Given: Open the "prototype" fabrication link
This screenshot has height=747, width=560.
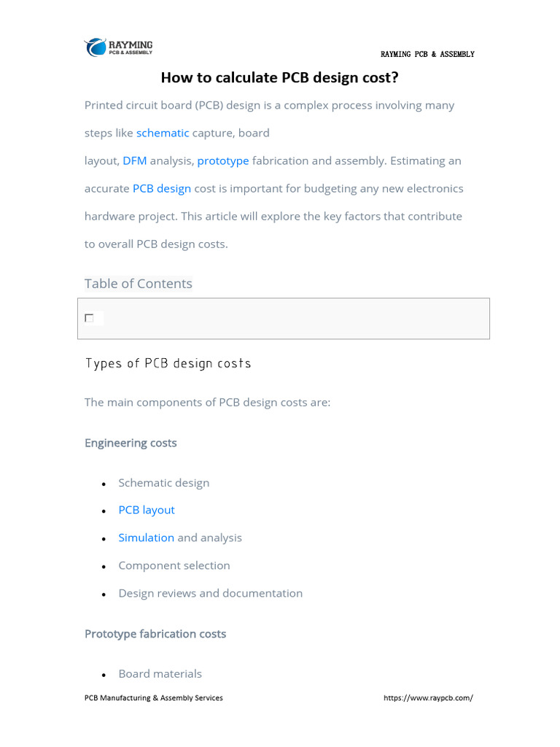Looking at the screenshot, I should click(x=223, y=160).
